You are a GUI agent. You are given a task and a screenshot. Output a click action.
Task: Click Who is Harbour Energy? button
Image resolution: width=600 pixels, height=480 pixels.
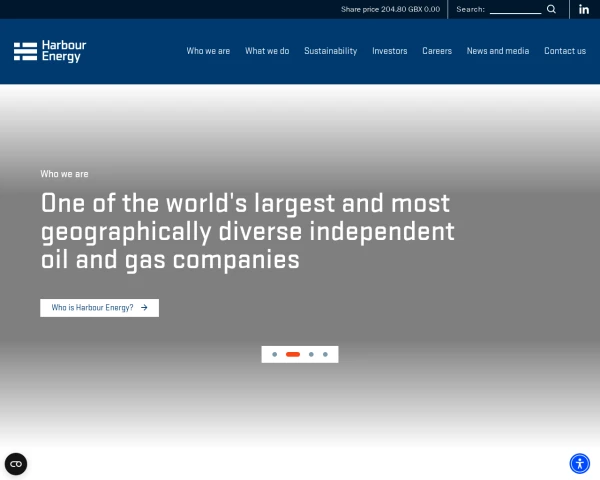coord(99,308)
